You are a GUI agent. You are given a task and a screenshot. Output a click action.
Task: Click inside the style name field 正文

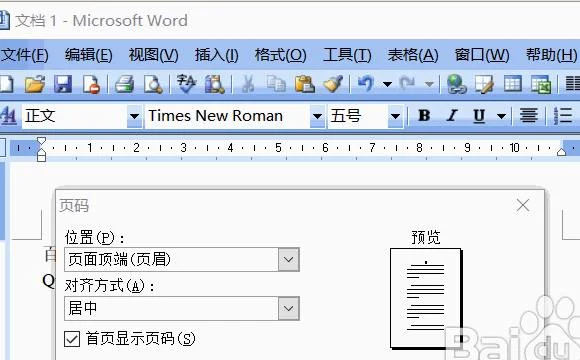(74, 117)
